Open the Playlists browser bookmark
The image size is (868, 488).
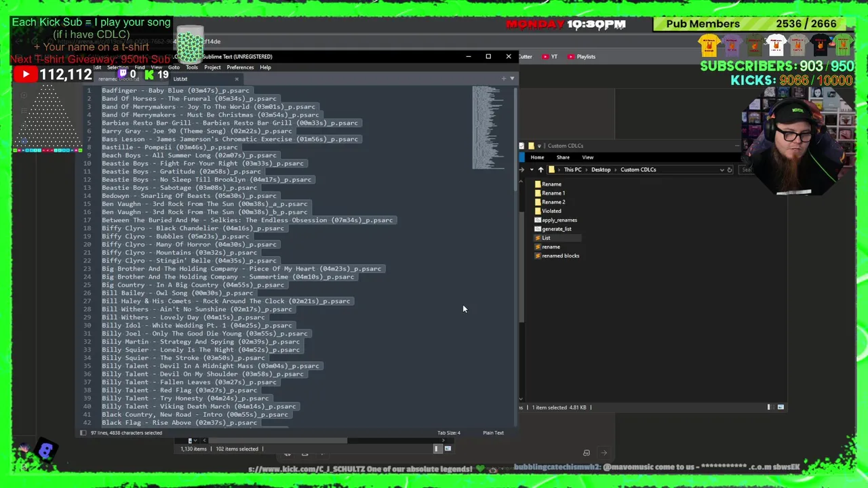582,57
